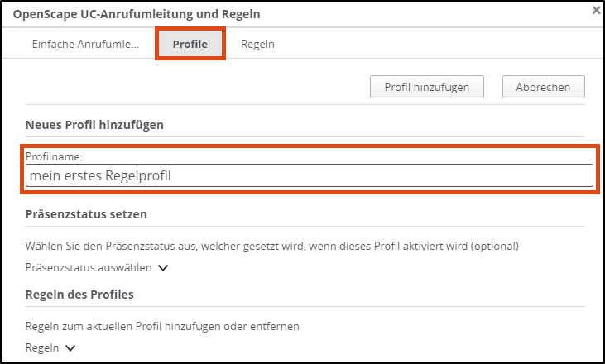This screenshot has width=605, height=364.
Task: Click the Neues Profil hinzufügen heading
Action: tap(94, 125)
